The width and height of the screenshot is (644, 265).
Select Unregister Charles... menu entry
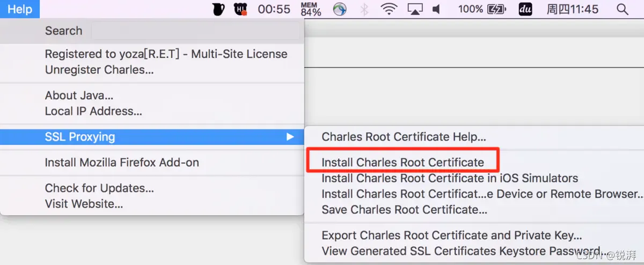tap(99, 70)
